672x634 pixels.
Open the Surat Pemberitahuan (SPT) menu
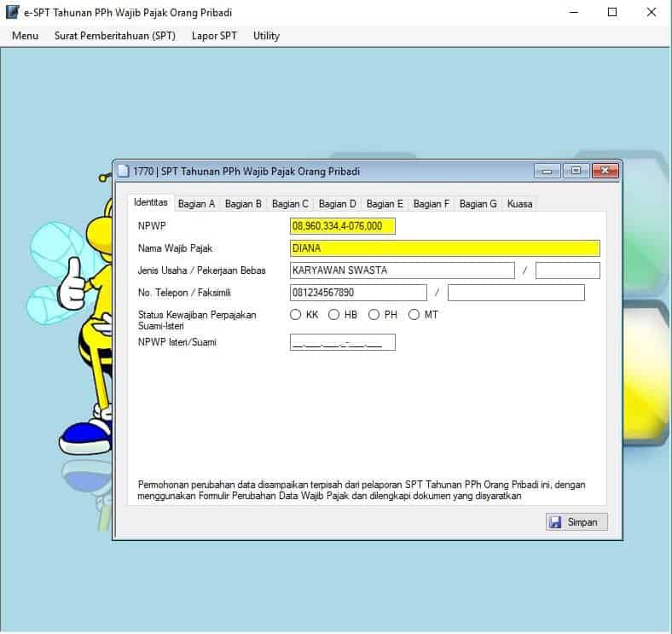point(114,36)
